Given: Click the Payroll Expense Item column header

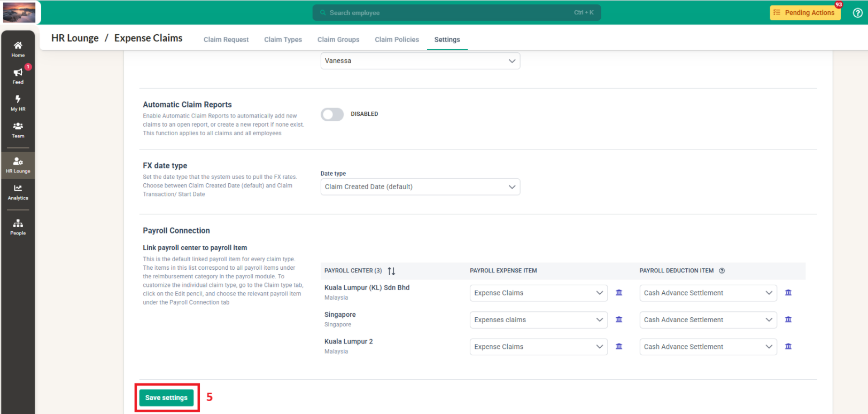Looking at the screenshot, I should [x=503, y=271].
